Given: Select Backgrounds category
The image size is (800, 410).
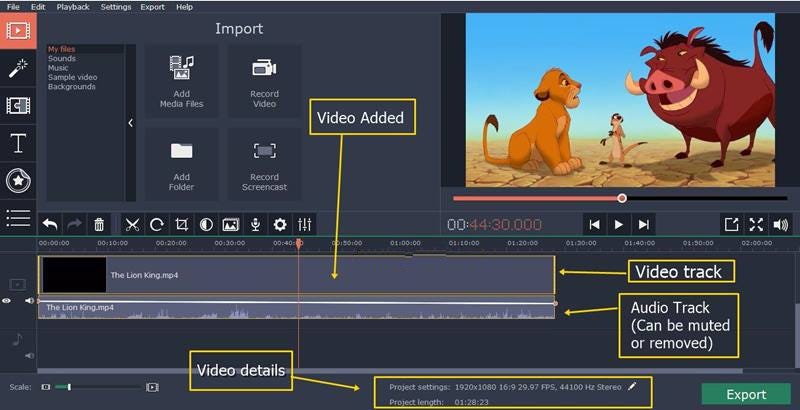Looking at the screenshot, I should click(71, 87).
